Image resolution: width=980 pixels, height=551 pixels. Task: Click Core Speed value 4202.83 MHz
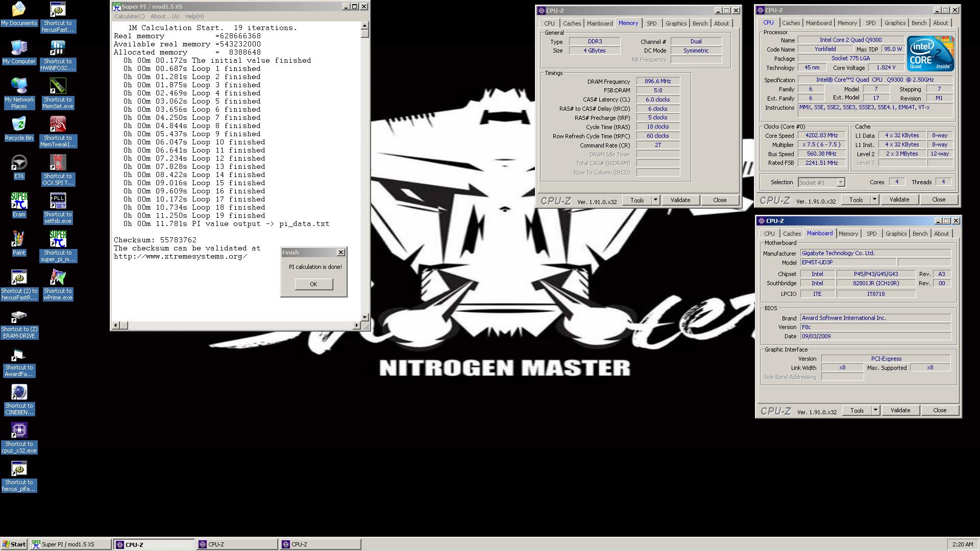coord(822,135)
